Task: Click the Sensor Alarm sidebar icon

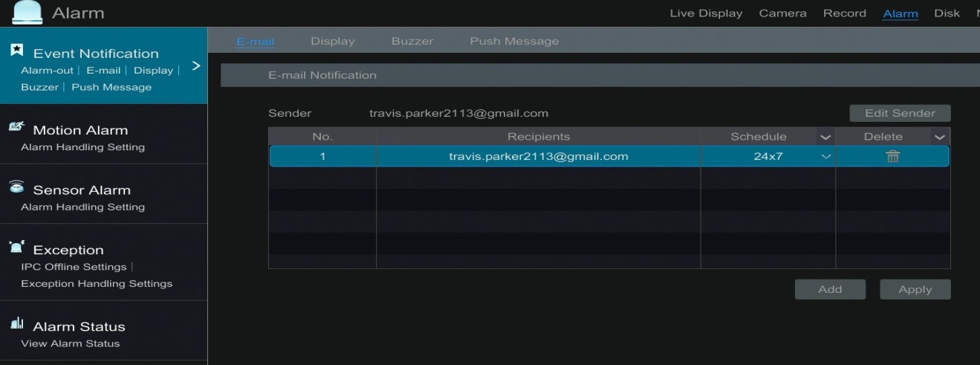Action: click(x=16, y=187)
